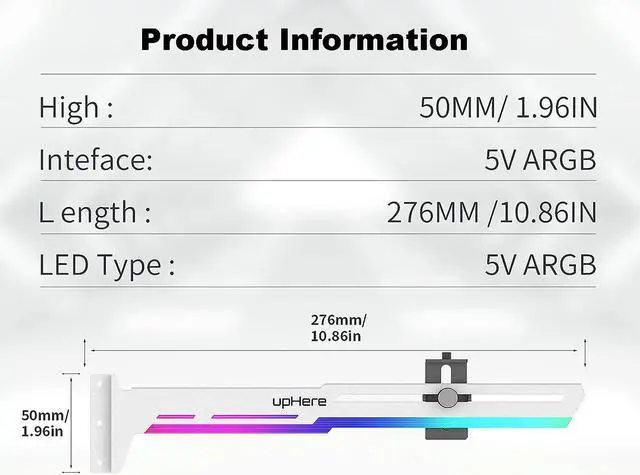The height and width of the screenshot is (475, 640).
Task: Click the LED Type 5V ARGB value
Action: [x=540, y=265]
